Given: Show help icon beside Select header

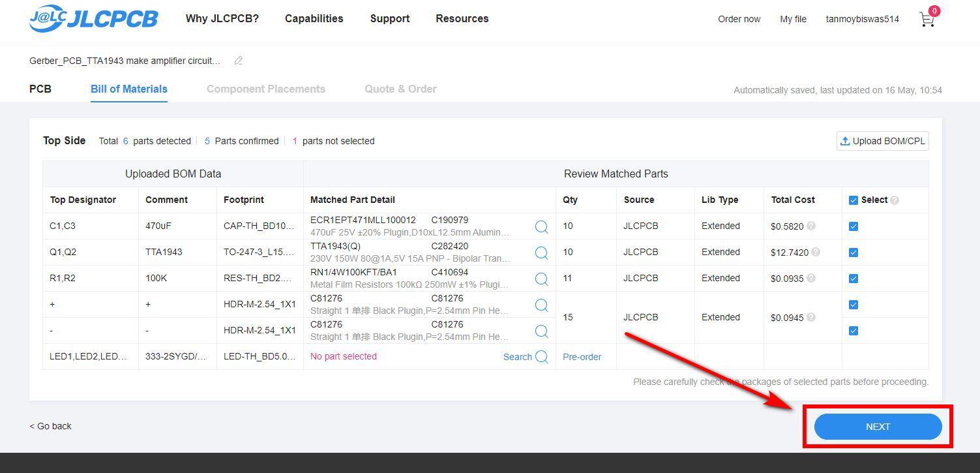Looking at the screenshot, I should [x=895, y=200].
